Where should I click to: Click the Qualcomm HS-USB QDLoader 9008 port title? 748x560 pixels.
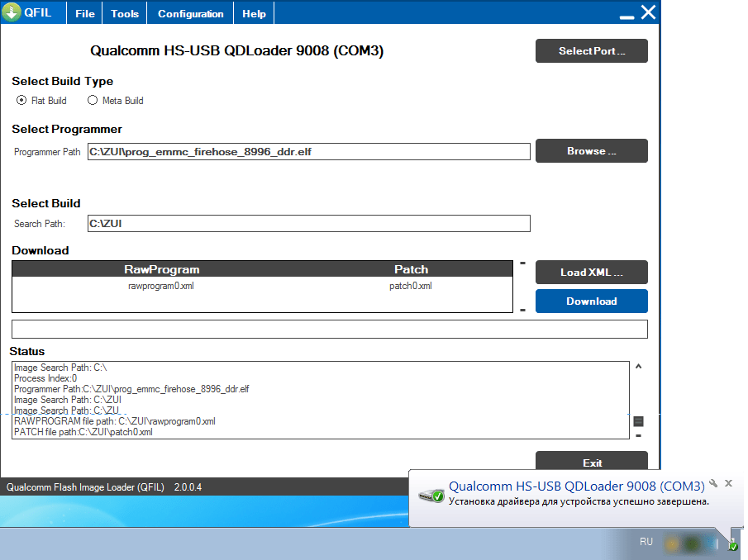click(236, 50)
